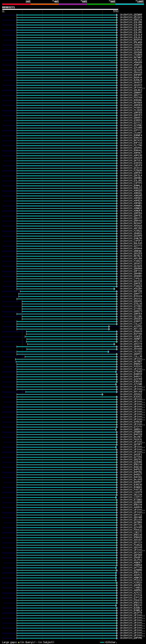This screenshot has width=146, height=644.
Task: Select the UniRef100_Q2I2W1 label
Action: (131, 316)
